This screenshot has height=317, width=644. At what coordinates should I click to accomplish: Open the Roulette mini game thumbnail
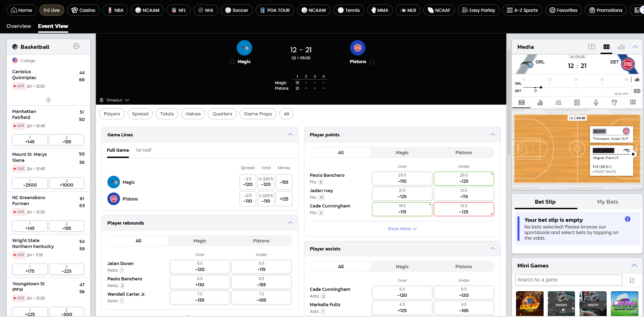593,304
